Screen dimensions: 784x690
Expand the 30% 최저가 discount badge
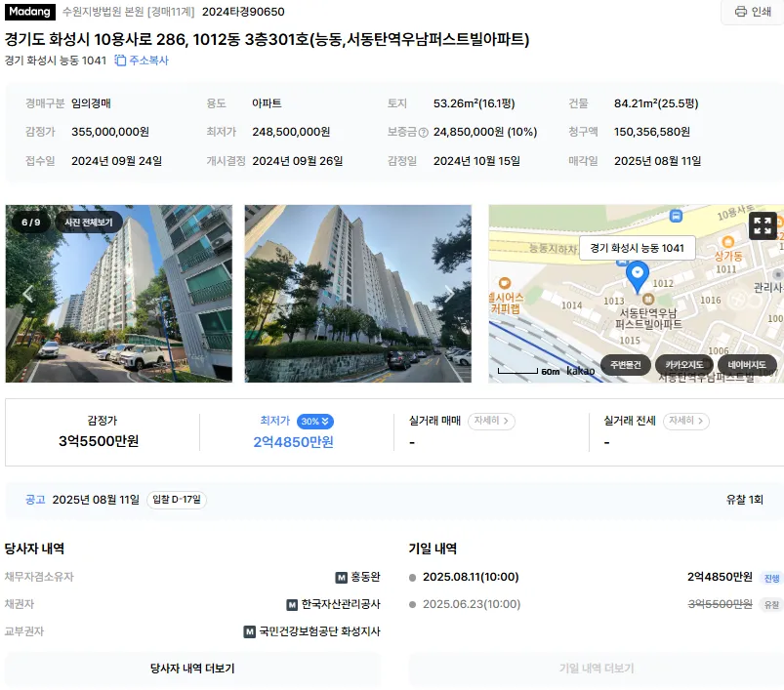point(315,422)
